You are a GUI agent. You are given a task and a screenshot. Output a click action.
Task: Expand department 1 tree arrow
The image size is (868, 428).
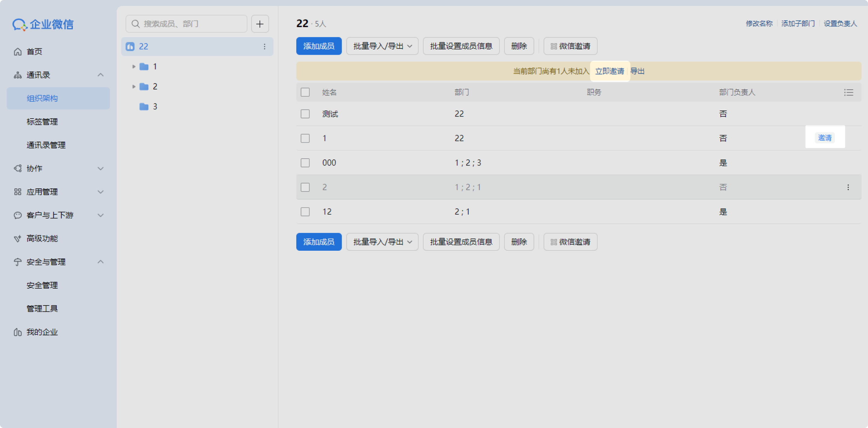pos(134,67)
